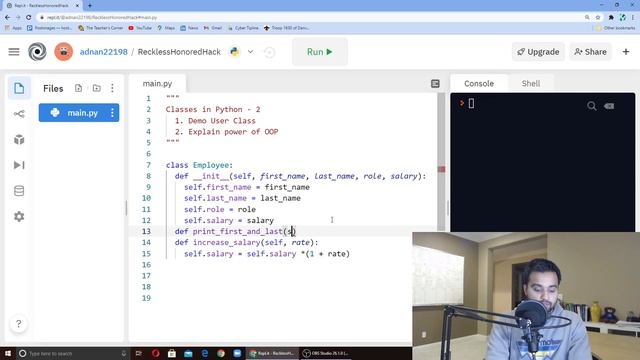Reload the browser page

(29, 17)
